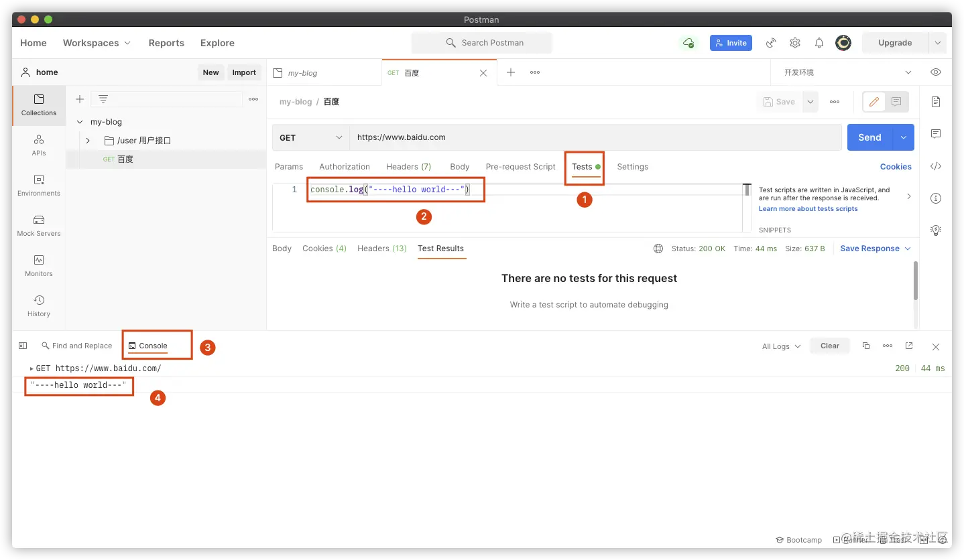Toggle the sidebar icon in the bottom bar
The image size is (964, 560).
pyautogui.click(x=23, y=346)
